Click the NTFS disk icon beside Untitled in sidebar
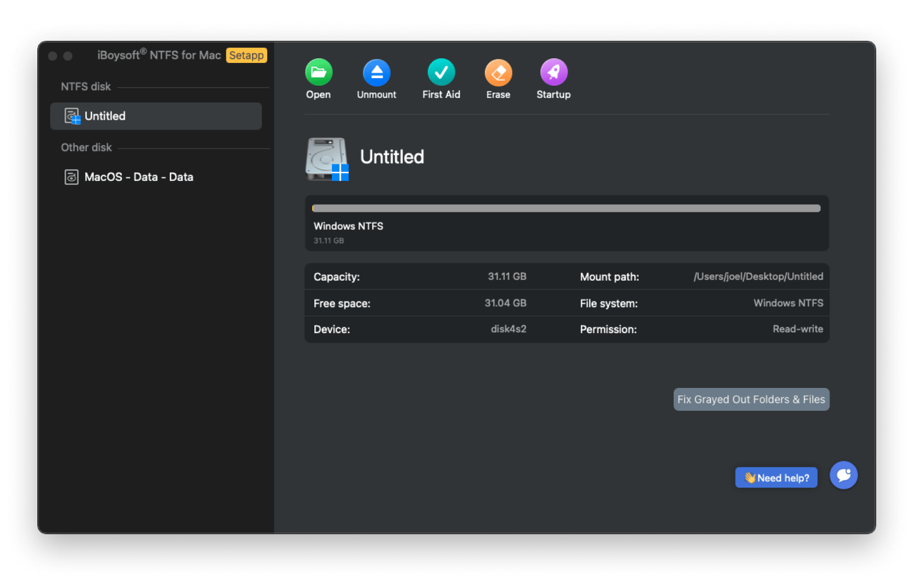This screenshot has height=588, width=910. point(72,116)
